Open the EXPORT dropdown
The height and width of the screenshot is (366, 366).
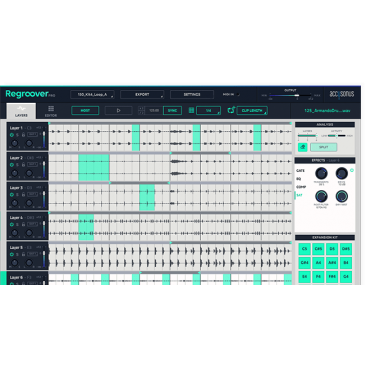point(142,95)
